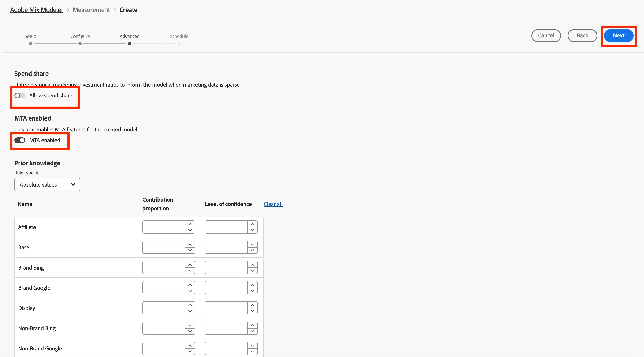Image resolution: width=644 pixels, height=357 pixels.
Task: Decrease Base contribution proportion with down arrow
Action: (190, 250)
